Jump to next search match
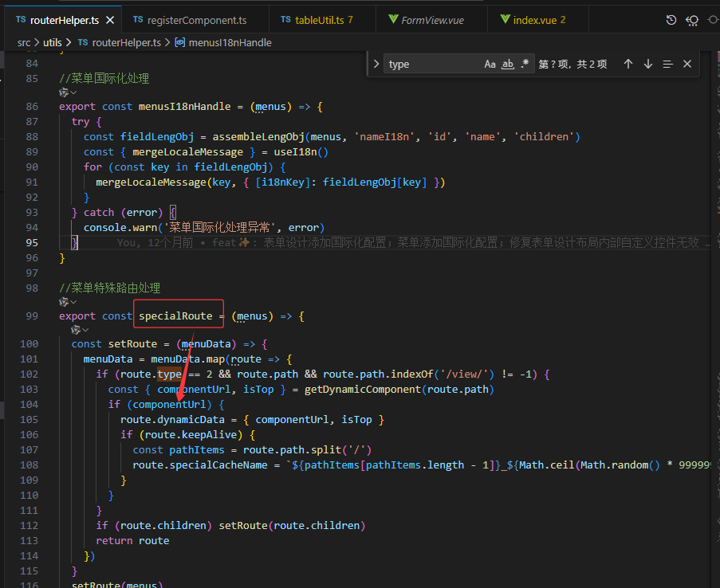720x588 pixels. pyautogui.click(x=648, y=64)
